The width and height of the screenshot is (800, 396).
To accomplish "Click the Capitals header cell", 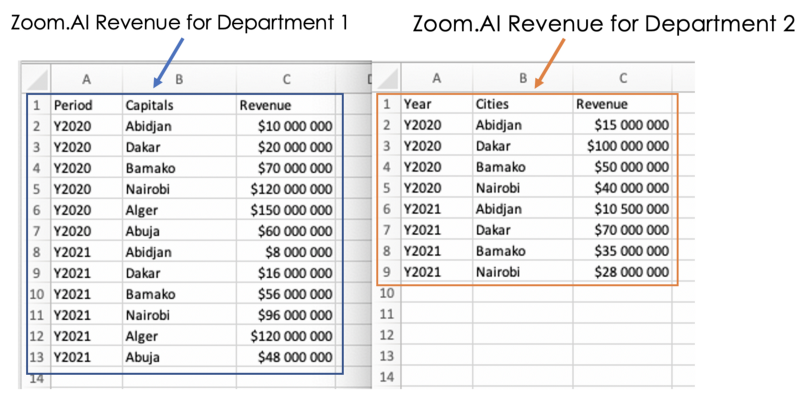I will (179, 105).
